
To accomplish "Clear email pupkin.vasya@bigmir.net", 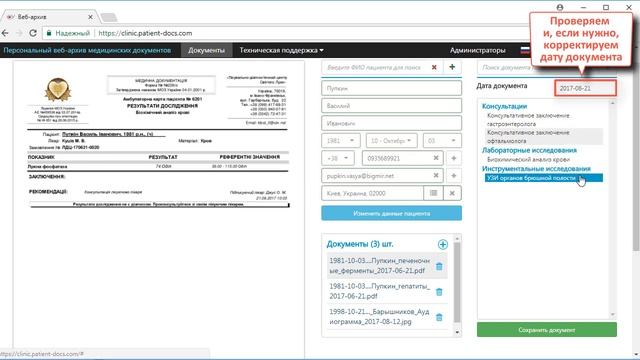I will [436, 176].
